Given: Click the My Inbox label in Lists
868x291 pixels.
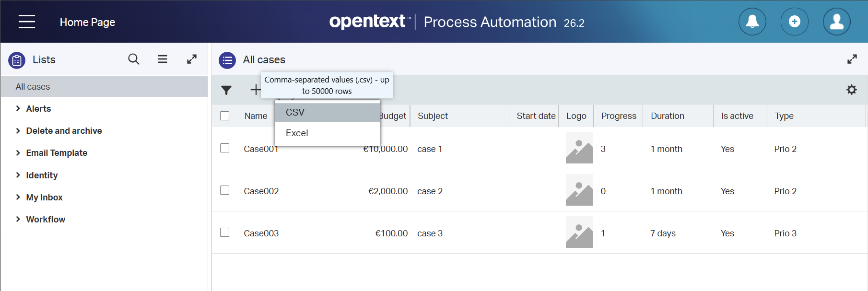Looking at the screenshot, I should tap(44, 198).
